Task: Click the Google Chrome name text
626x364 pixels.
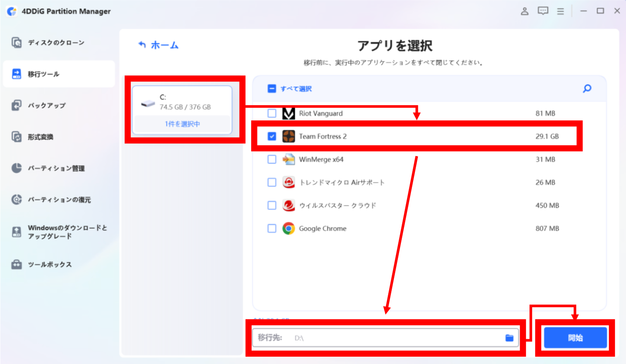Action: click(x=322, y=228)
